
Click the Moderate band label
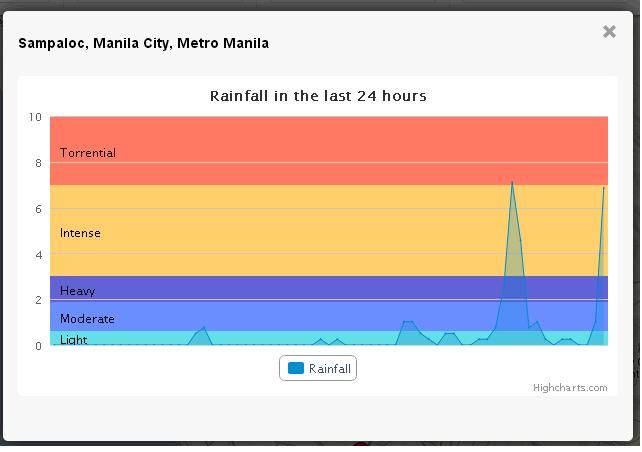87,319
